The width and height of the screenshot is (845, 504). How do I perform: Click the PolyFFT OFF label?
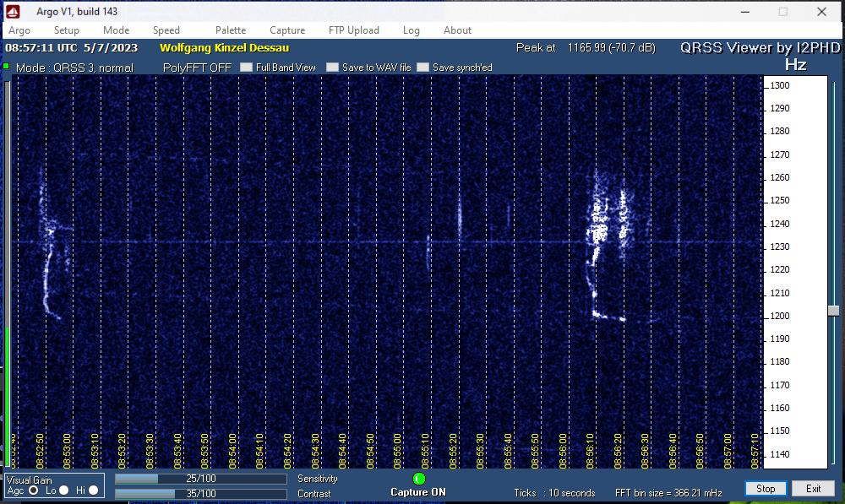pos(197,68)
